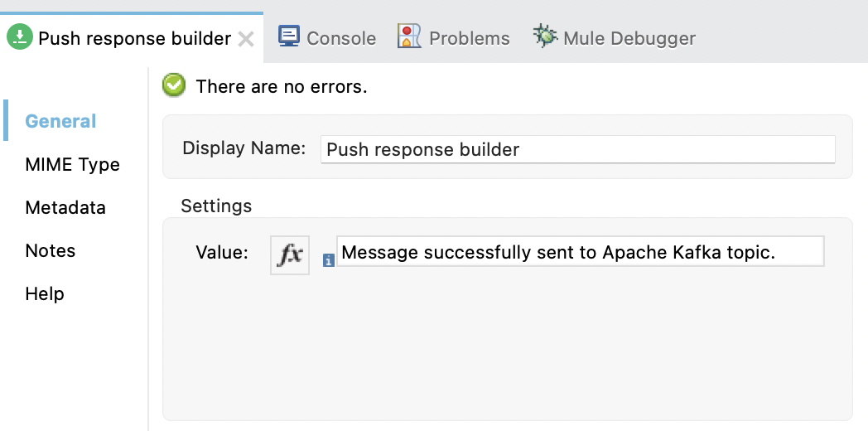Screen dimensions: 868x431
Task: Go to the Metadata section
Action: [65, 208]
